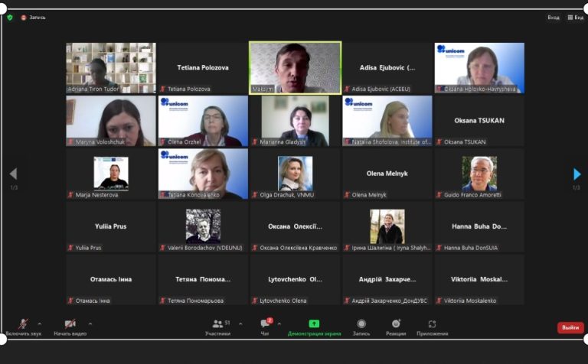
Task: Select Тетяна Пономарьова participant tile
Action: point(203,279)
